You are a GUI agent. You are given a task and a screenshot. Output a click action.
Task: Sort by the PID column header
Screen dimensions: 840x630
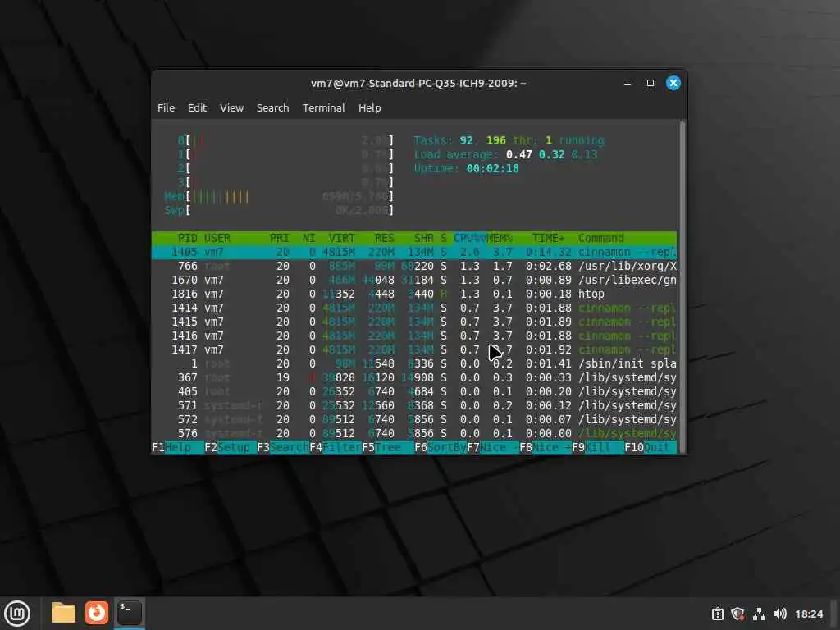click(x=188, y=239)
